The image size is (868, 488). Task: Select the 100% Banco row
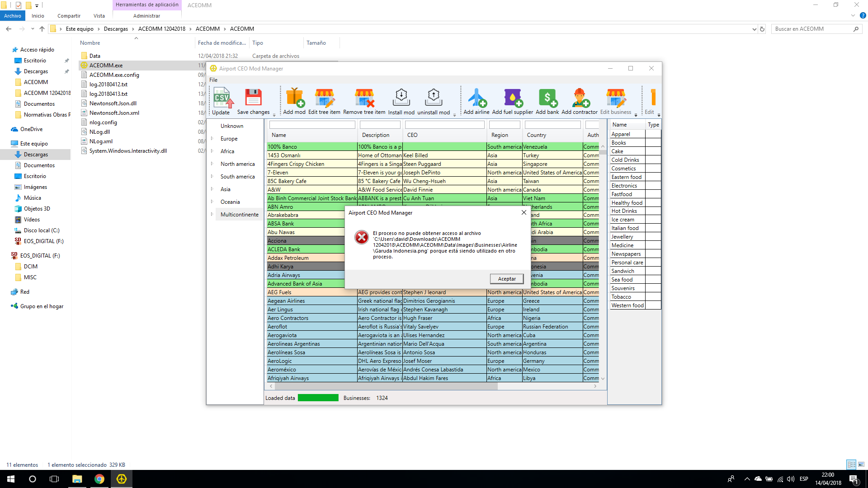point(433,147)
